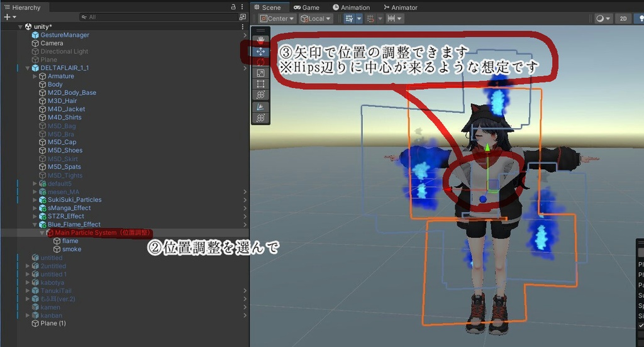The width and height of the screenshot is (644, 347).
Task: Click the SukiSuki_Particles prefab icon
Action: pos(42,200)
